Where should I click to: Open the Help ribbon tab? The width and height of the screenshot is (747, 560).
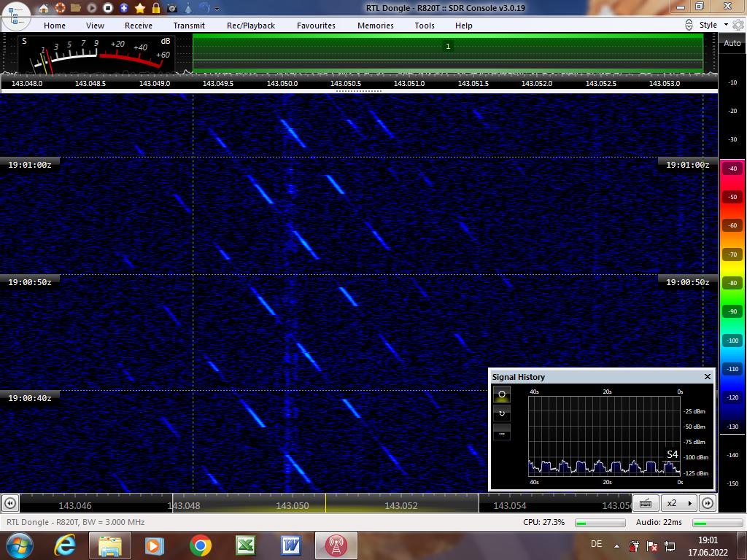click(463, 26)
